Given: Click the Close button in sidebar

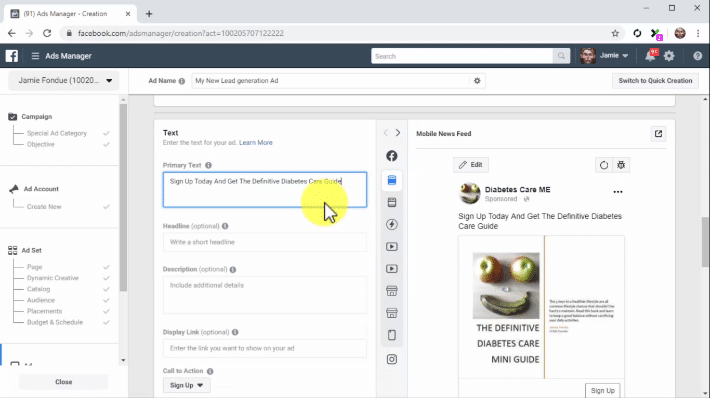Looking at the screenshot, I should (x=63, y=382).
